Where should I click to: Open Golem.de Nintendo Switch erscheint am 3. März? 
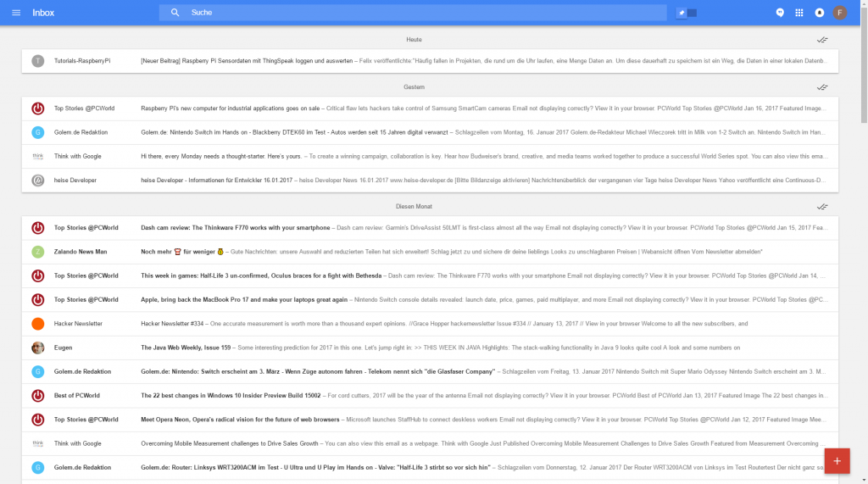430,371
